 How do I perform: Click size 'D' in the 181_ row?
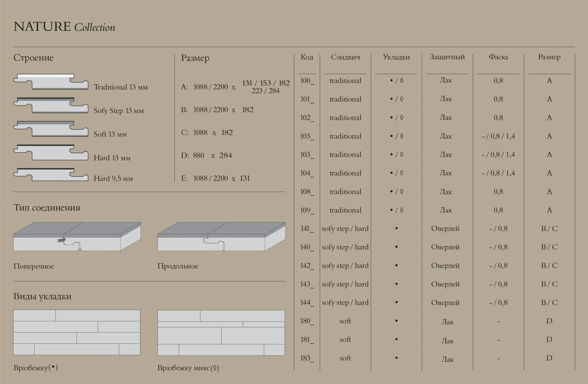[x=549, y=340]
